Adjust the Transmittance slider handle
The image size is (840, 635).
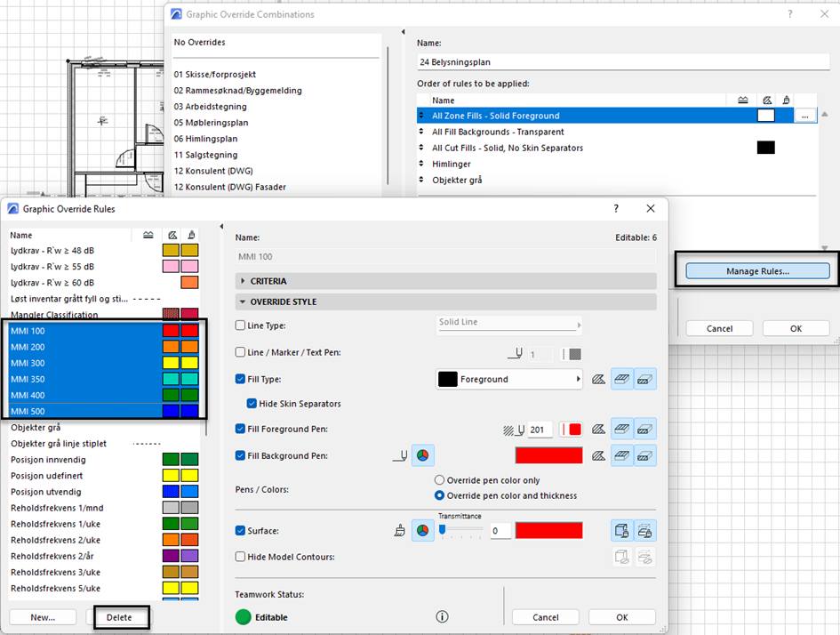pos(442,530)
